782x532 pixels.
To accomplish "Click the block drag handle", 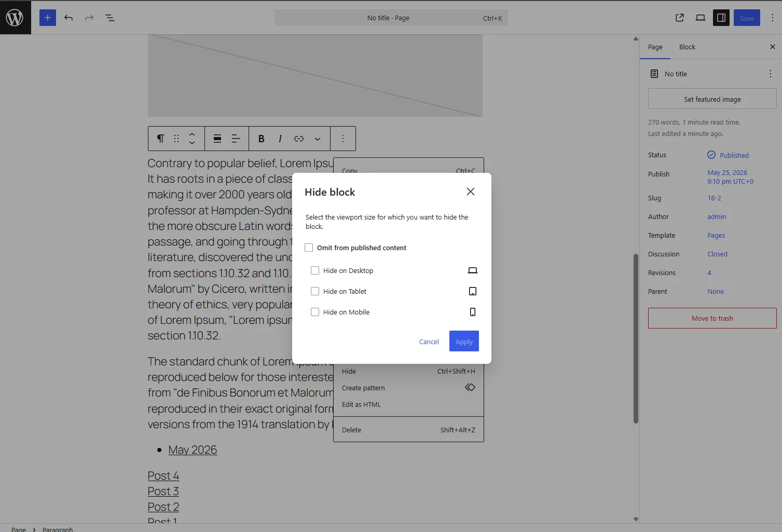I will pos(176,139).
